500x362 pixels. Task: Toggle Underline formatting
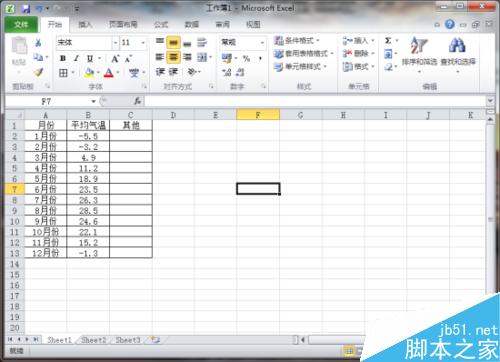click(90, 58)
